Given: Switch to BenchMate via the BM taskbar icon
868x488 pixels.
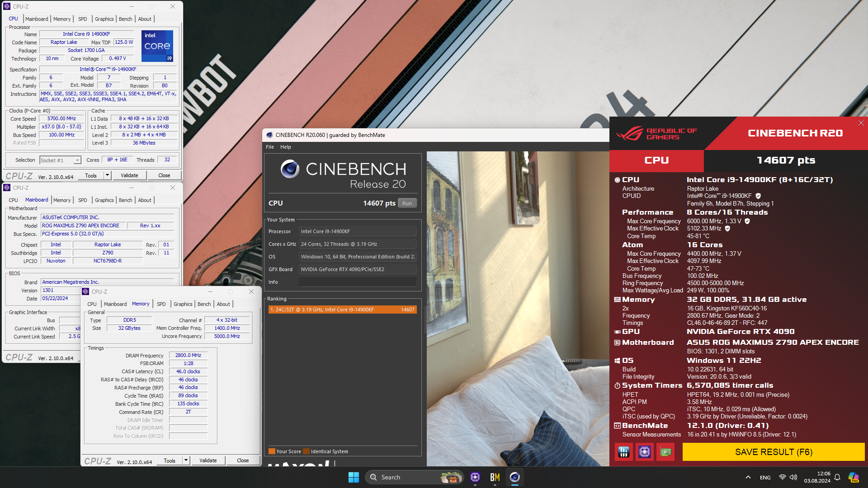Looking at the screenshot, I should click(x=495, y=477).
